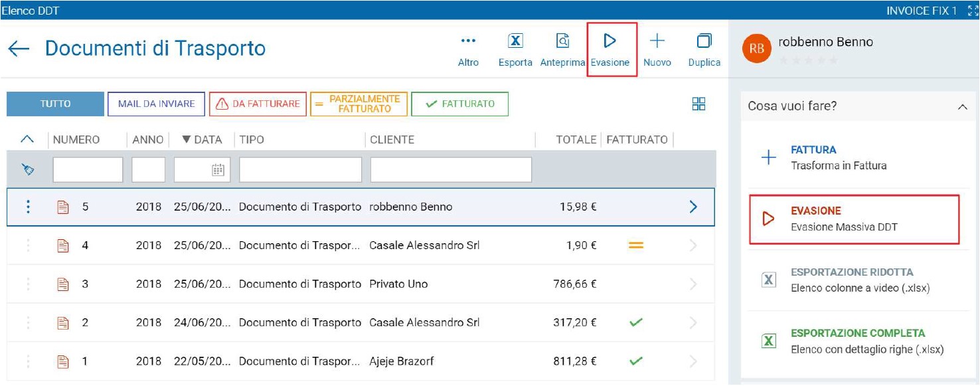Sort by the DATA column header
Viewport: 980px width, 386px height.
[x=202, y=140]
